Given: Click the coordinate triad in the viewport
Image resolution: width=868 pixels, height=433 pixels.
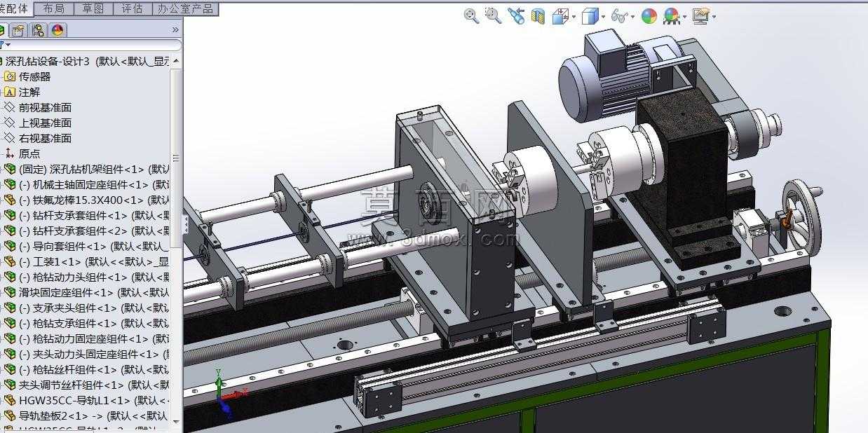Looking at the screenshot, I should 229,395.
